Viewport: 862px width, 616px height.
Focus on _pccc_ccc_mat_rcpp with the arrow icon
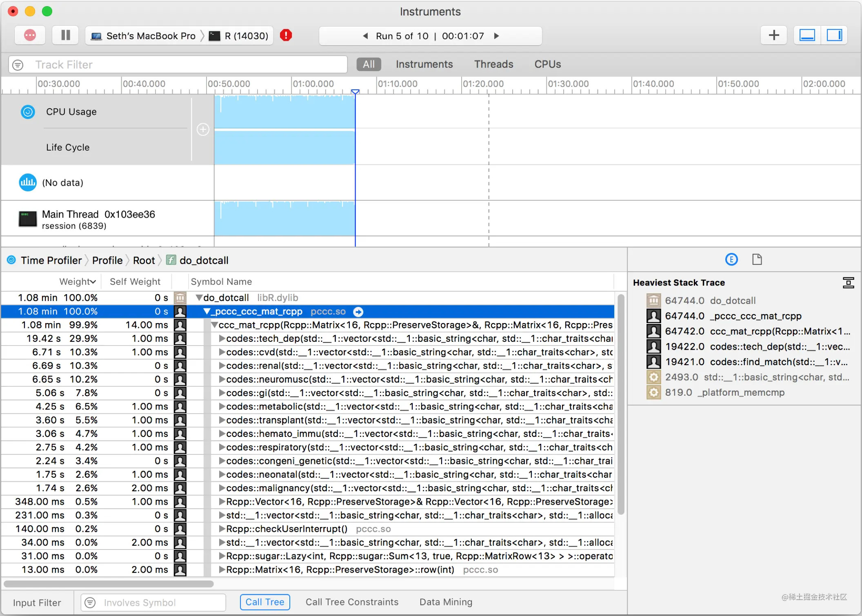[358, 312]
